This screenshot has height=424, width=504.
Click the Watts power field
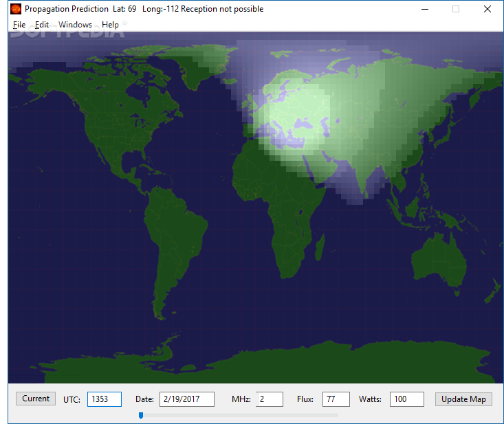point(407,399)
